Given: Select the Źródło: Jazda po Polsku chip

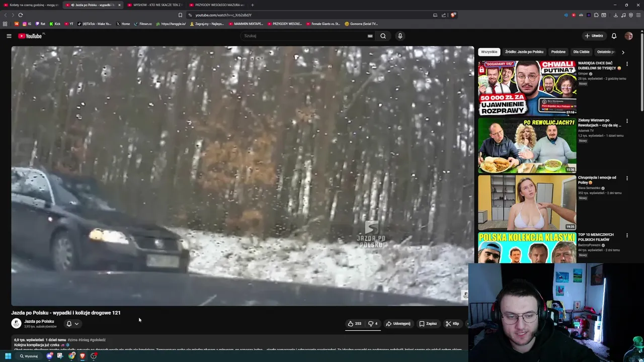Looking at the screenshot, I should 524,52.
